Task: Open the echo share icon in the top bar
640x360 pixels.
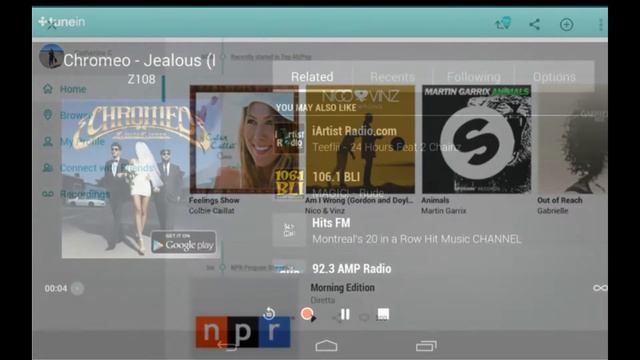Action: coord(503,23)
